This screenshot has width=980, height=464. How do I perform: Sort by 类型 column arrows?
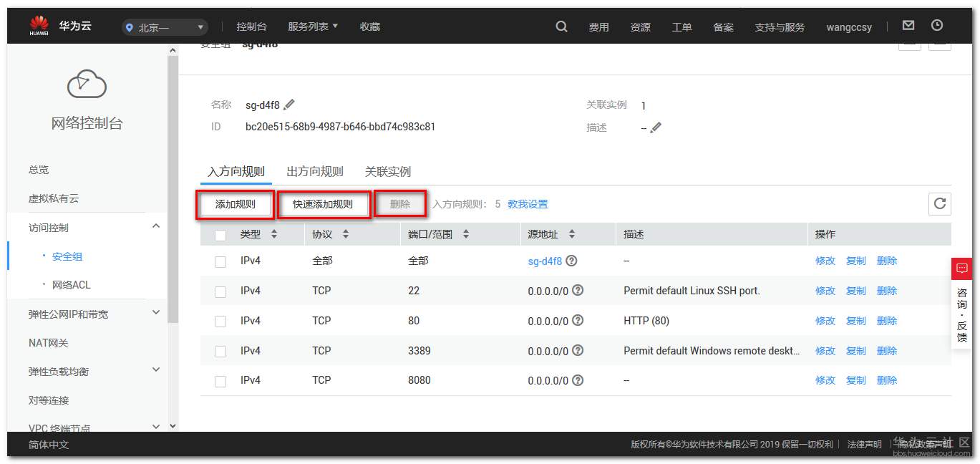pos(273,234)
